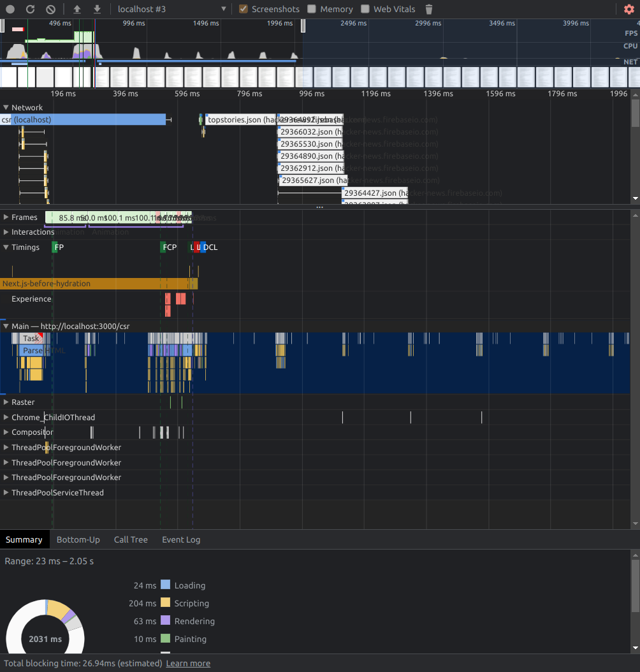
Task: Click the network pane scroll down arrow
Action: (636, 198)
